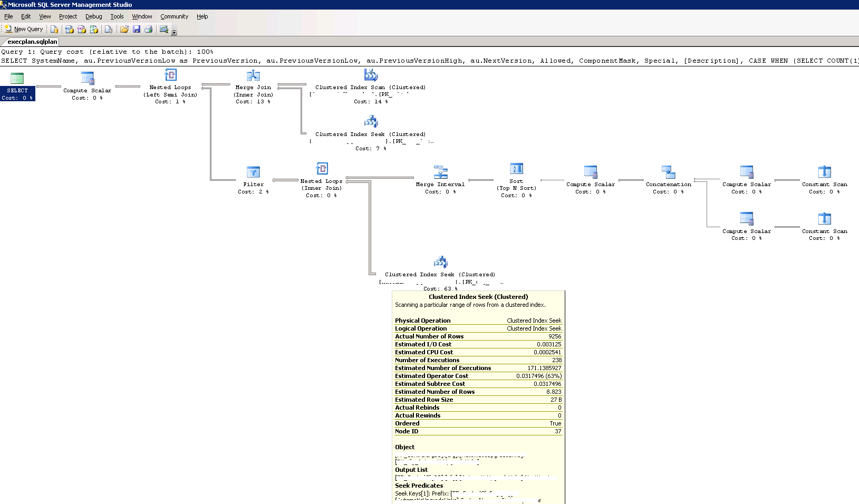Select the execplan.sqlplan tab
Viewport: 859px width, 504px height.
(x=31, y=42)
